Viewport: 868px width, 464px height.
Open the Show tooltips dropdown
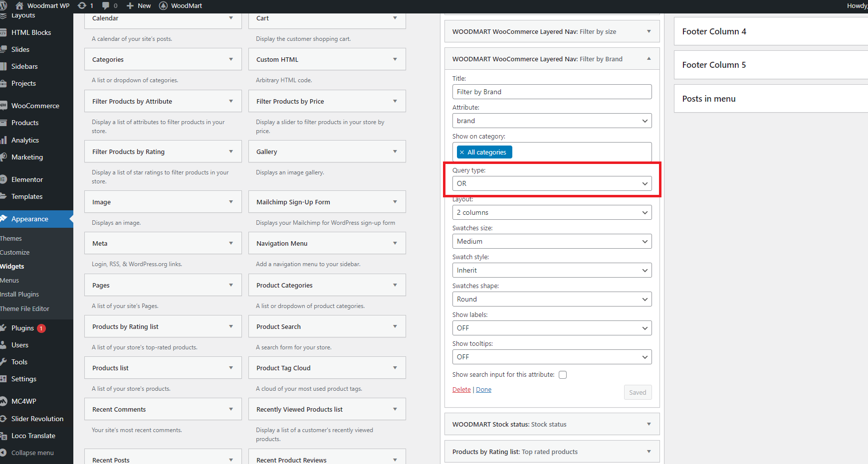(x=552, y=357)
